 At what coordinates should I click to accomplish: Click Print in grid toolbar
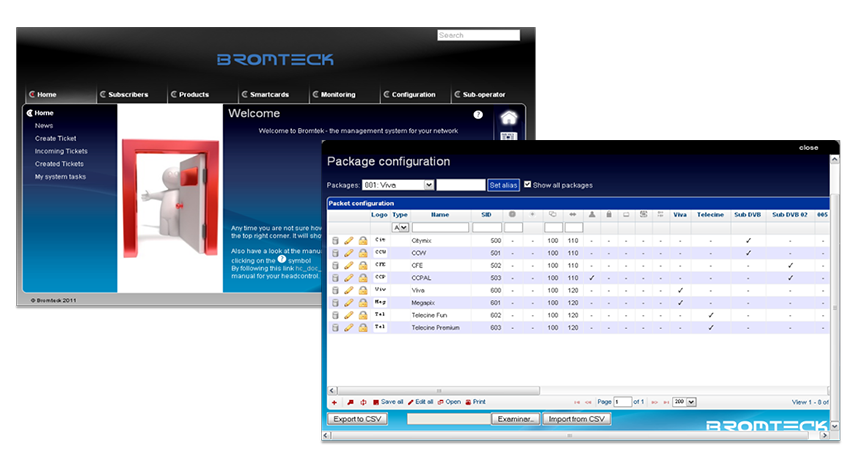476,402
